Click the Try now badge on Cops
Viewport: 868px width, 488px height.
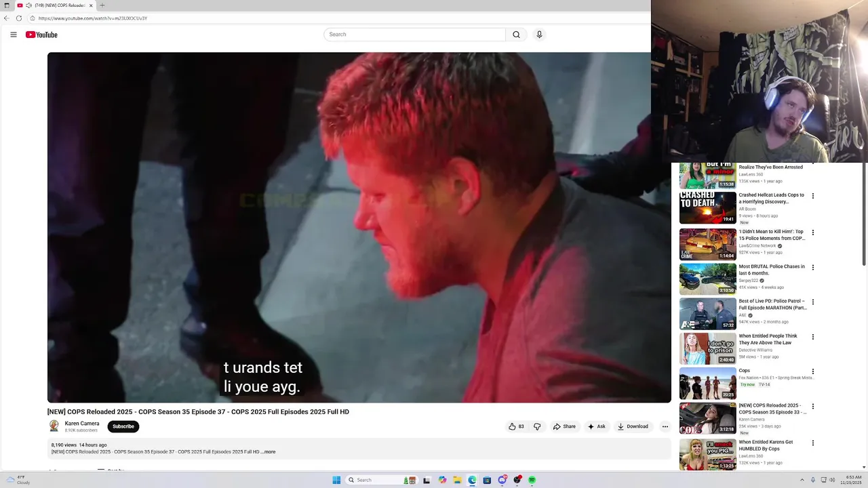(x=747, y=385)
